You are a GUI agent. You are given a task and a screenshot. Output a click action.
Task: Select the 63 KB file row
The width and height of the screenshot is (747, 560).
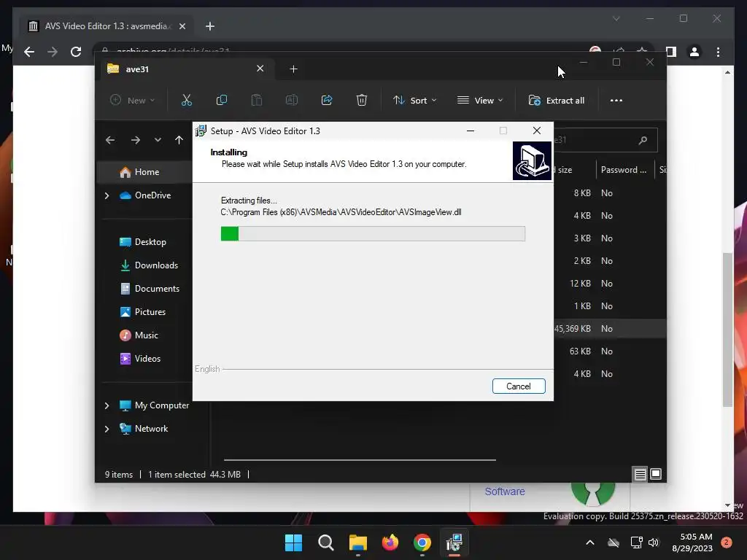(x=610, y=351)
